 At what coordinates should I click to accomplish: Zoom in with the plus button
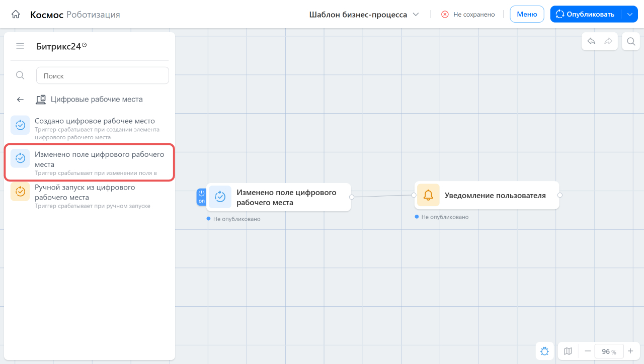(630, 351)
